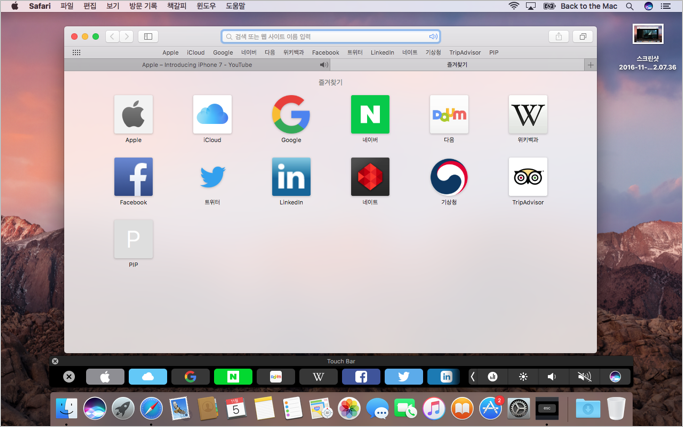Launch iTunes from the Dock

click(433, 408)
